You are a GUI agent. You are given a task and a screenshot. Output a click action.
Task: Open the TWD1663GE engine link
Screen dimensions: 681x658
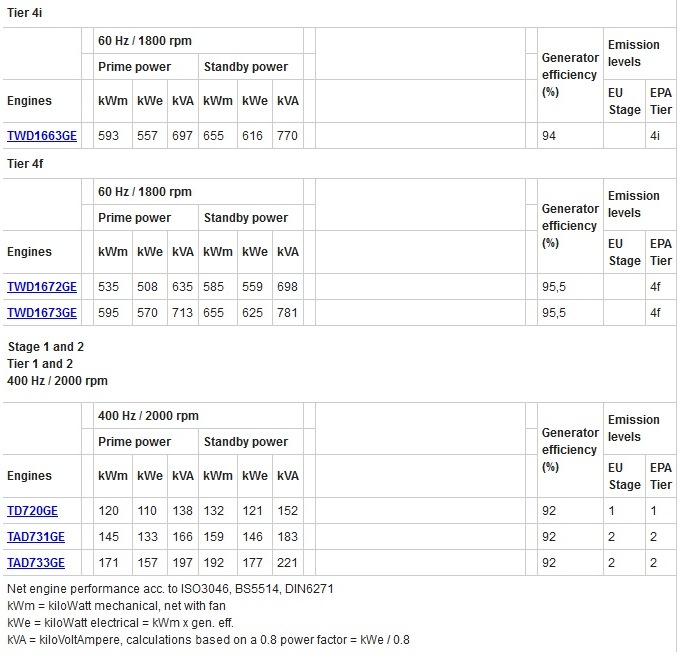(42, 136)
